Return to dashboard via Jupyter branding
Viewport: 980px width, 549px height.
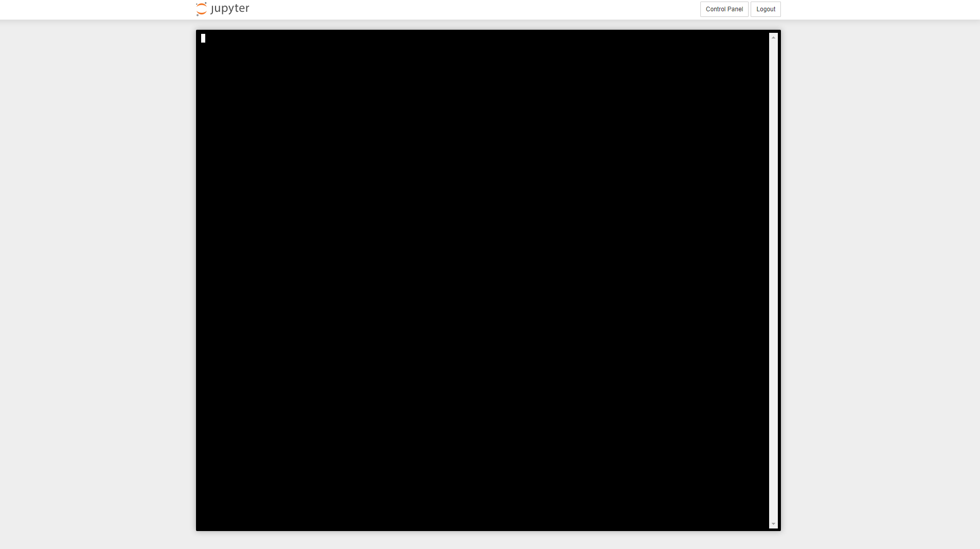coord(222,8)
